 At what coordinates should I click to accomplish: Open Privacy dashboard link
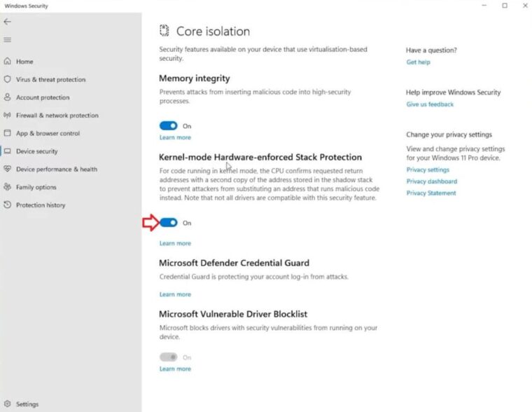[x=432, y=181]
